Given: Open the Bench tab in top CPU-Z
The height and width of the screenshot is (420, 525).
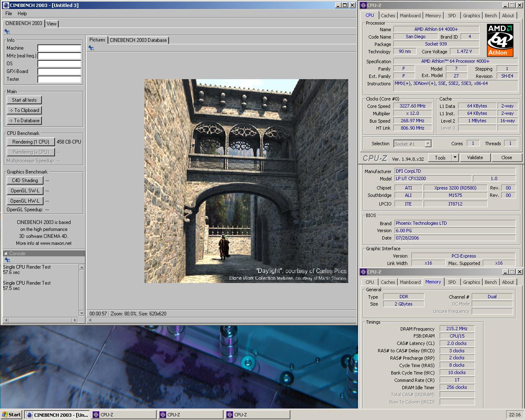Looking at the screenshot, I should click(x=491, y=16).
